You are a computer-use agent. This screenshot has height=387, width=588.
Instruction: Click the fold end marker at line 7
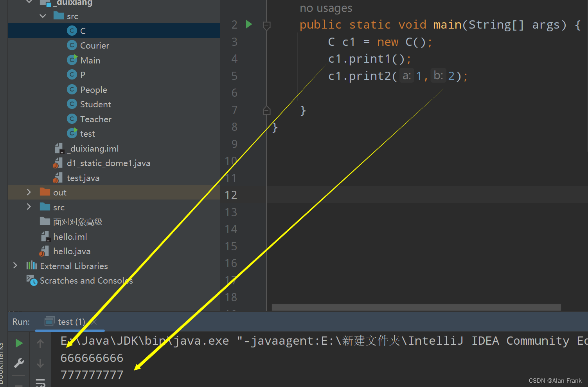[x=267, y=110]
